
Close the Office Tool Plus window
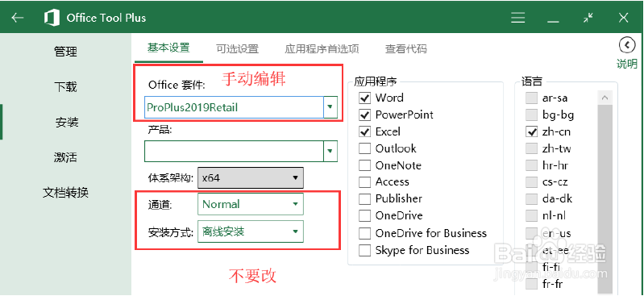[x=624, y=18]
